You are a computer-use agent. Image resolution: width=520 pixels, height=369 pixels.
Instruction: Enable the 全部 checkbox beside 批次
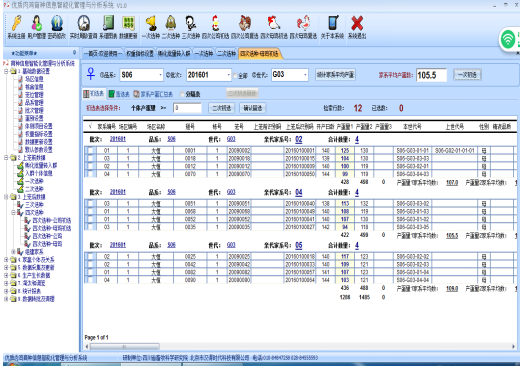pos(235,76)
